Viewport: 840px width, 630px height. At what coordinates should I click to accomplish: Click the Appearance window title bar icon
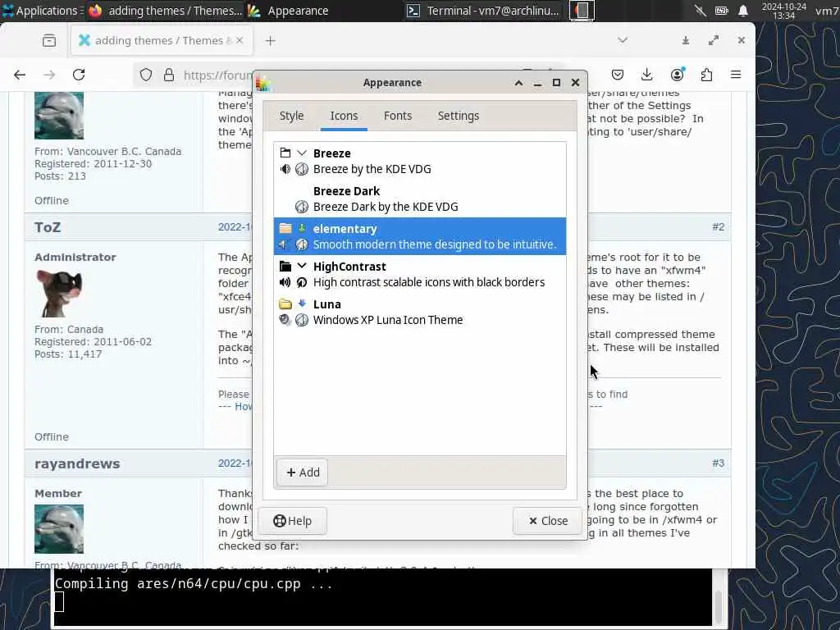(263, 83)
